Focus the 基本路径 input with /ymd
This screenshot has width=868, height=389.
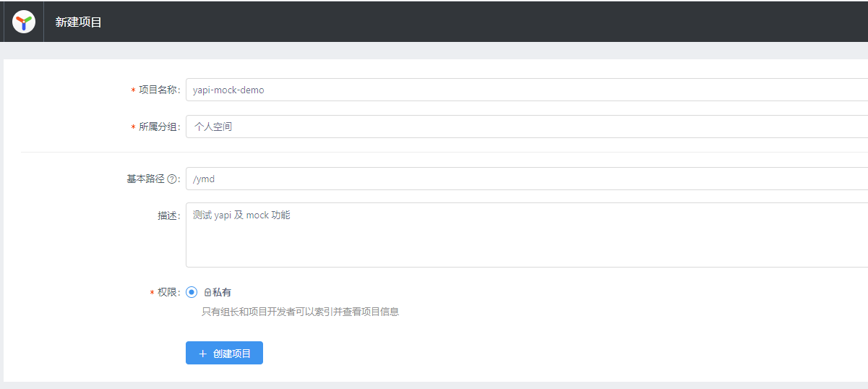527,179
